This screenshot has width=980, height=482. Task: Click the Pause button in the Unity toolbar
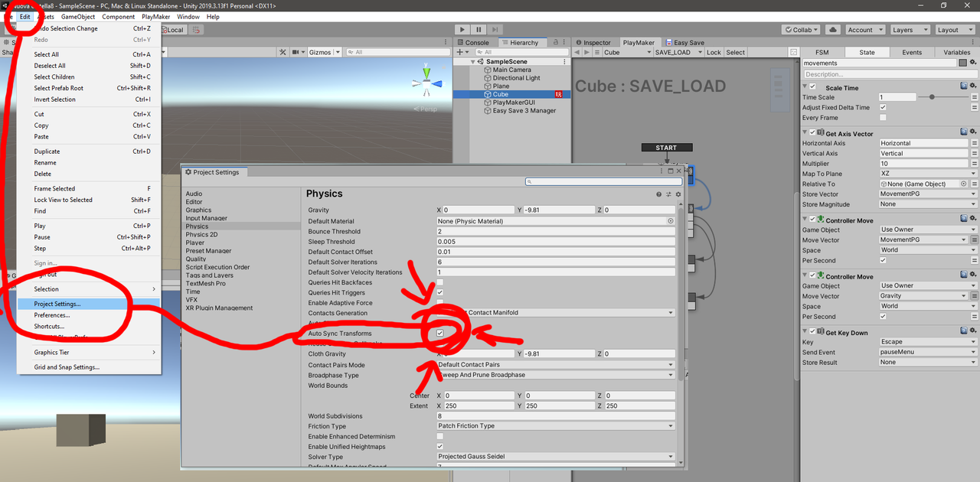[479, 30]
